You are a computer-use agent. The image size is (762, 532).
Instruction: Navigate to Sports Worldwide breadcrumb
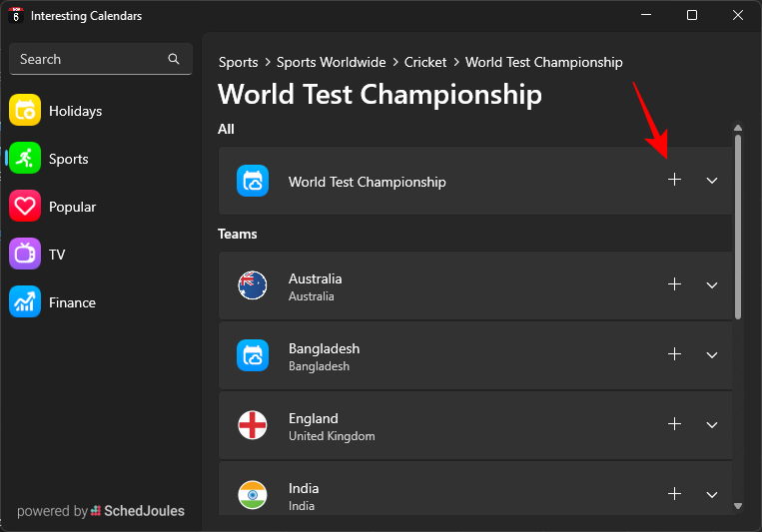pyautogui.click(x=331, y=62)
